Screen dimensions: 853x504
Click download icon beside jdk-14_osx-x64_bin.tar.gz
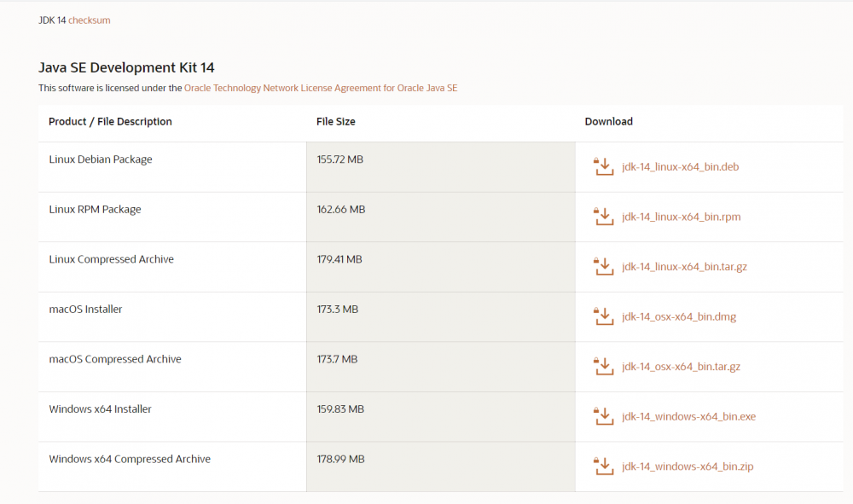tap(603, 367)
